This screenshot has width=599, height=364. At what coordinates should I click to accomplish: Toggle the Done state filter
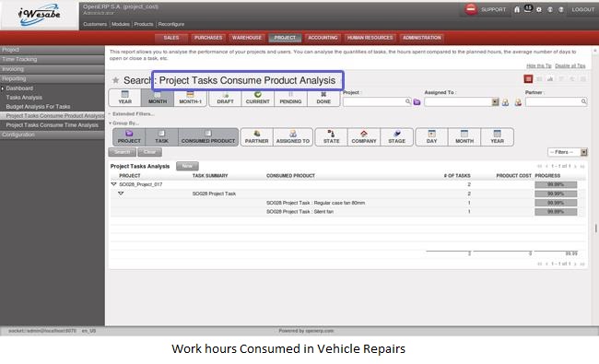click(323, 98)
